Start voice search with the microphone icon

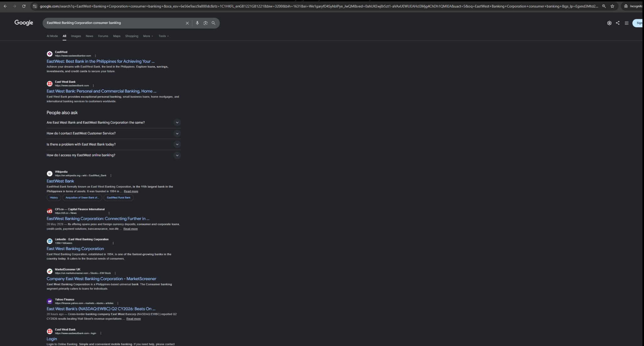(x=197, y=23)
